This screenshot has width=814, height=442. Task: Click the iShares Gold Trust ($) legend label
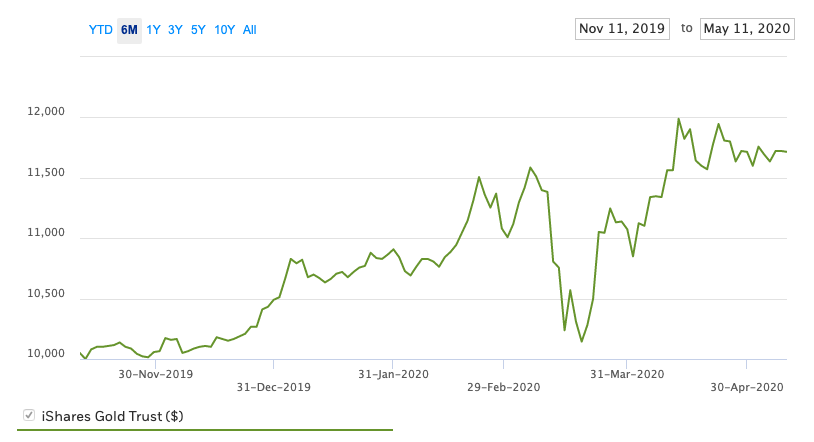(112, 416)
